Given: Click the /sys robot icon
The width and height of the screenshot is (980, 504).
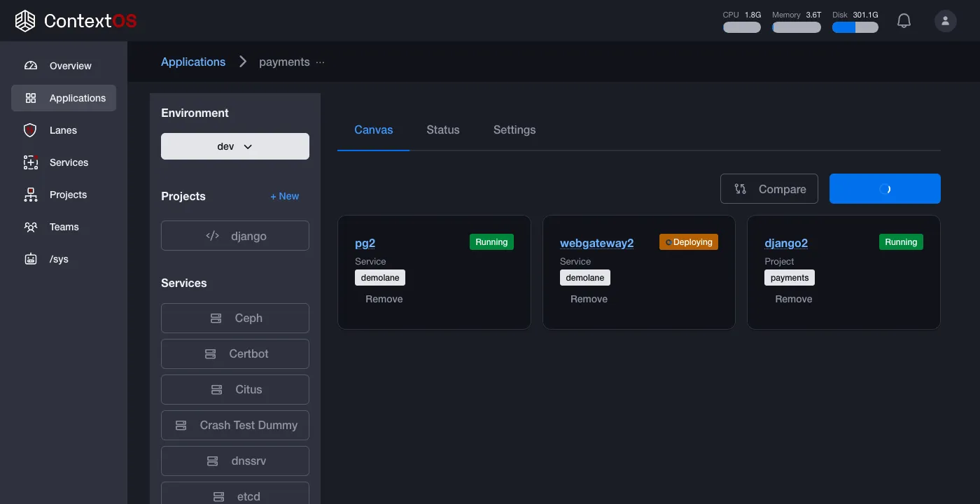Looking at the screenshot, I should pyautogui.click(x=31, y=259).
